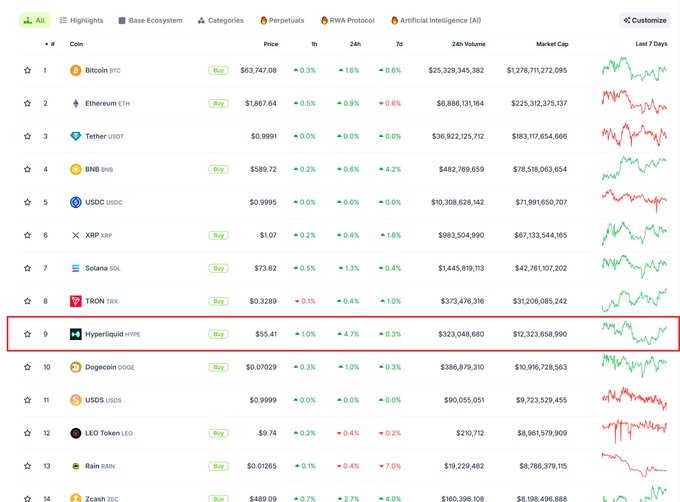Click the Dogecoin logo
Screen dimensions: 680x502
75,367
